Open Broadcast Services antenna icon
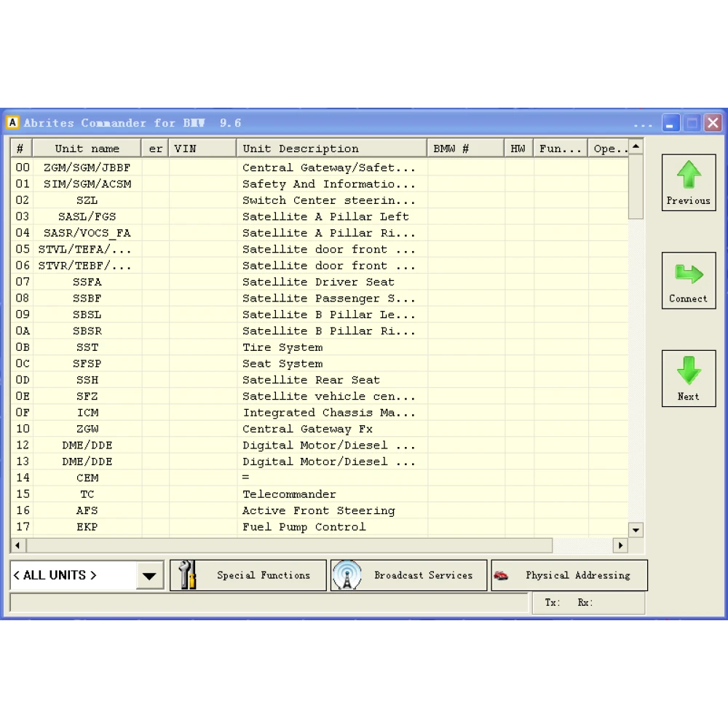 [x=347, y=575]
